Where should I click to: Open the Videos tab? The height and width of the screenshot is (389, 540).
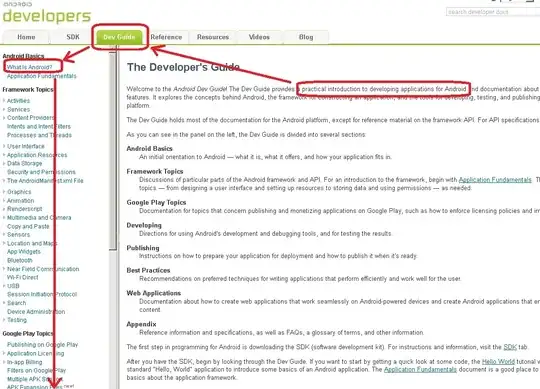259,37
